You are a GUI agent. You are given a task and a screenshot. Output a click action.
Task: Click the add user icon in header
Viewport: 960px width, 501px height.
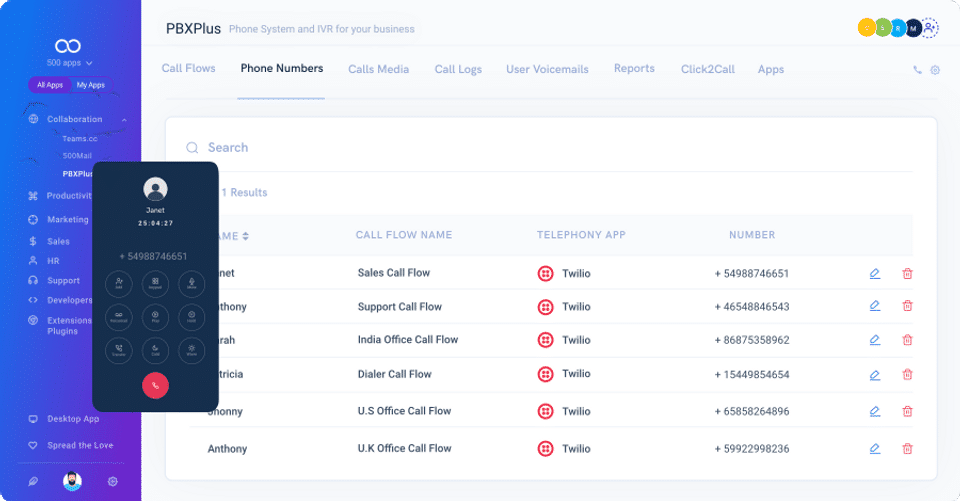pyautogui.click(x=930, y=28)
